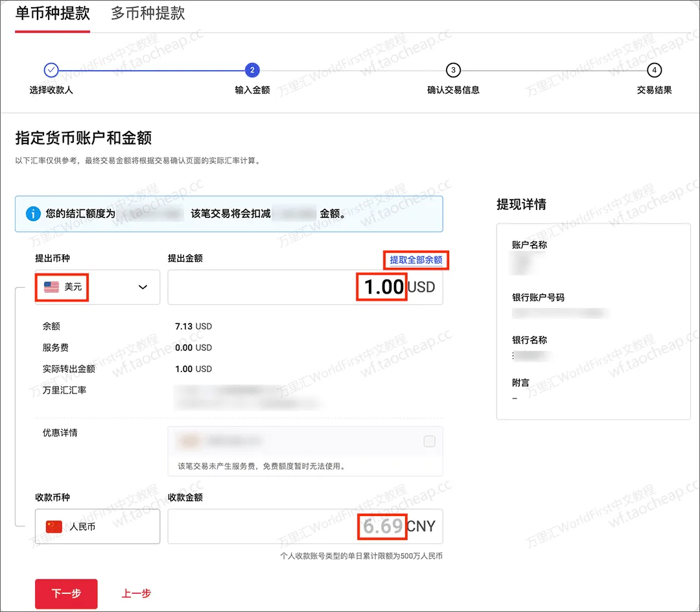Switch to the 多币种提款 tab
The image size is (700, 612).
coord(148,14)
